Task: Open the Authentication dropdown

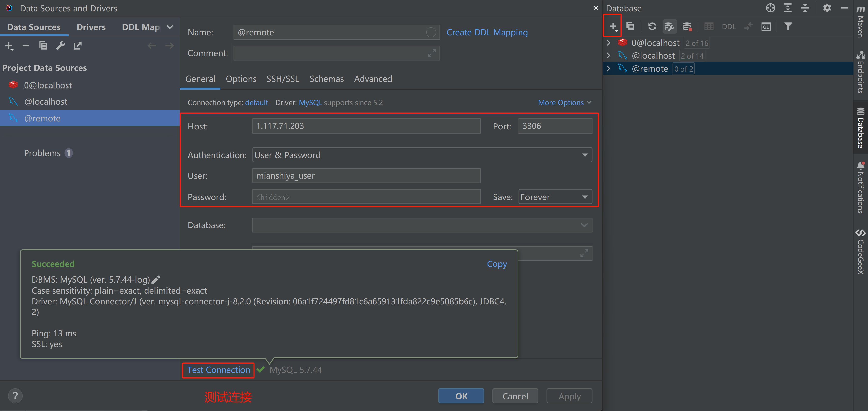Action: tap(422, 155)
